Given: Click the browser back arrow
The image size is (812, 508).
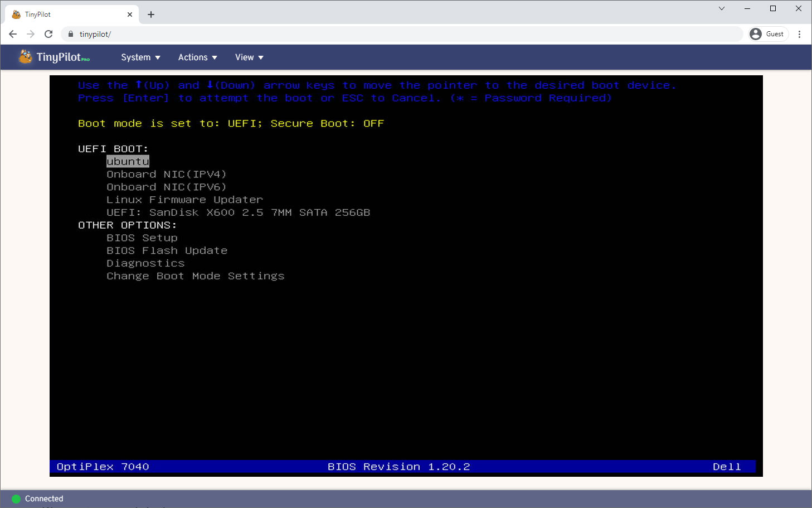Looking at the screenshot, I should tap(13, 34).
